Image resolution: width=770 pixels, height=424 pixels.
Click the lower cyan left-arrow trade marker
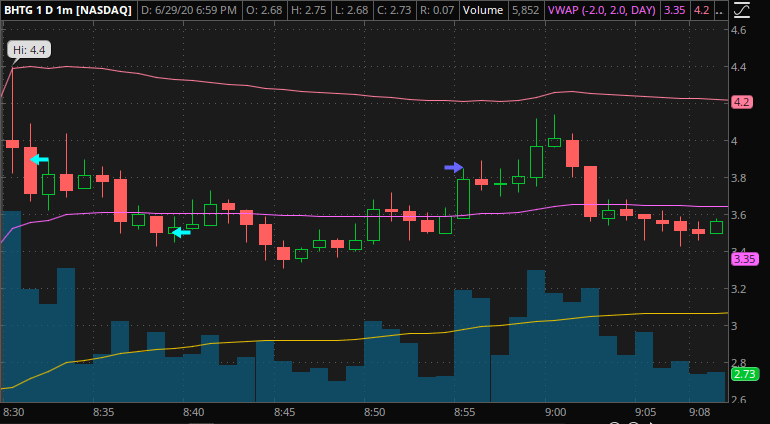(x=181, y=233)
